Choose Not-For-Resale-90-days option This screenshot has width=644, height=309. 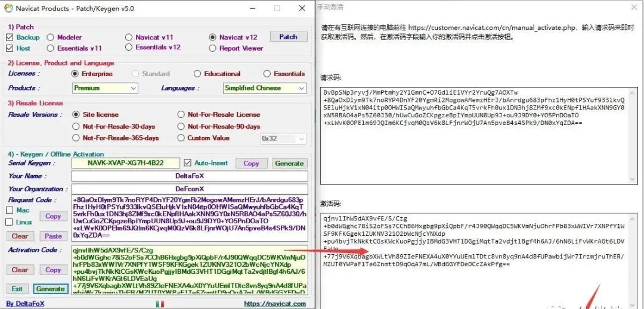click(181, 126)
